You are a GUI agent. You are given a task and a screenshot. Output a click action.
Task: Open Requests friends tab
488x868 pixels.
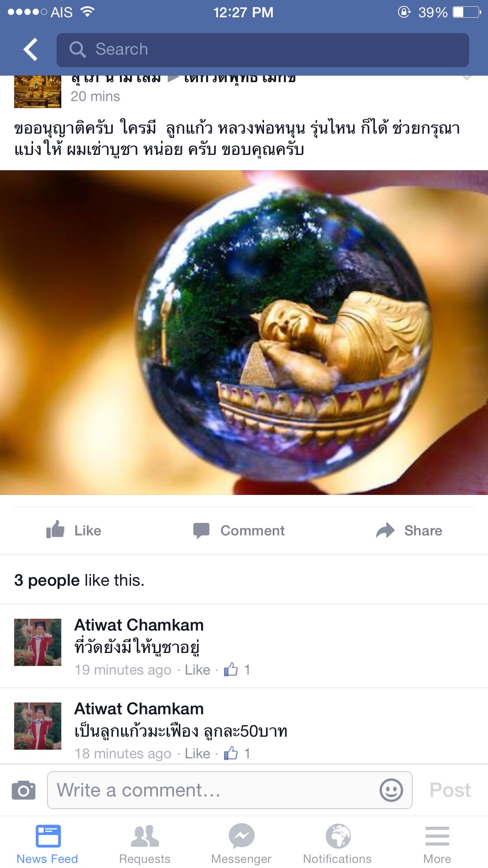click(145, 844)
